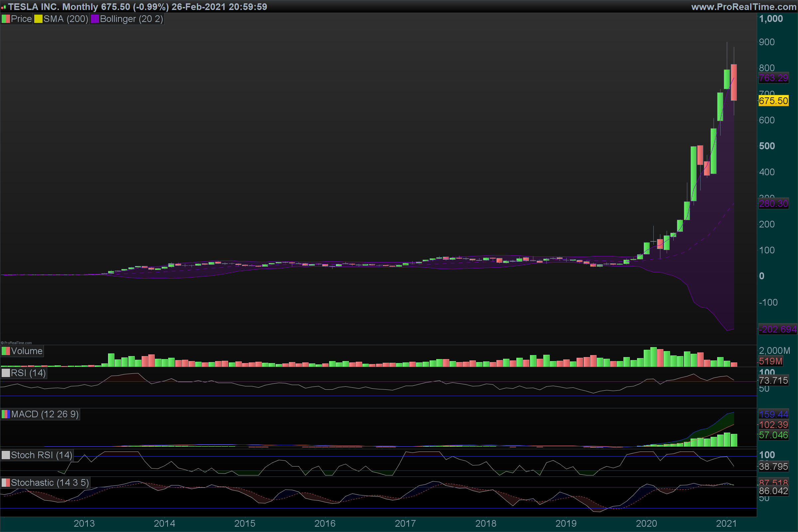This screenshot has width=798, height=532.
Task: Click the yellow 675.50 current price tag
Action: (x=773, y=101)
